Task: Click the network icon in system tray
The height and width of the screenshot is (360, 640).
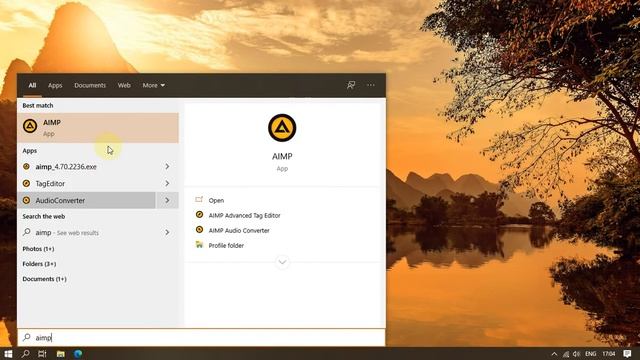Action: [566, 354]
